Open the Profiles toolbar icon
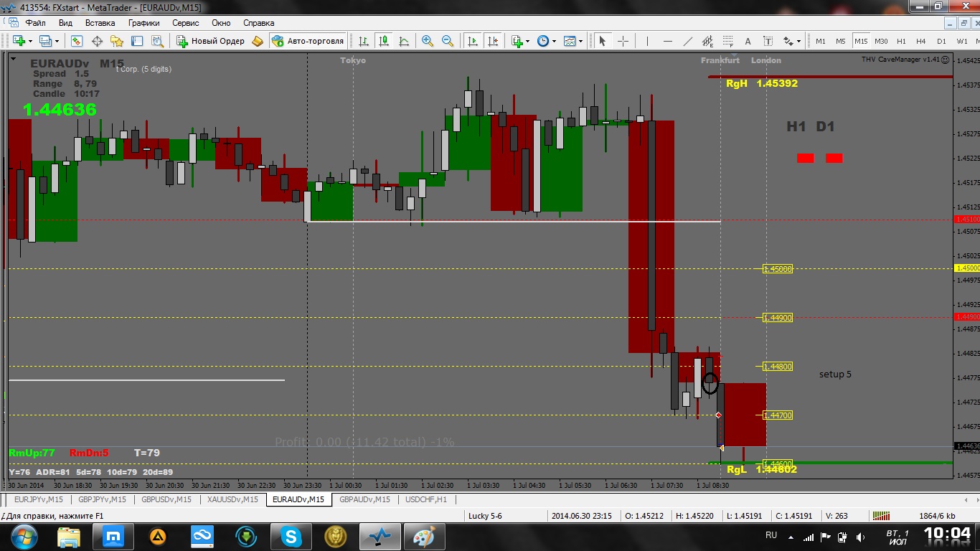Viewport: 980px width, 551px height. [x=46, y=41]
